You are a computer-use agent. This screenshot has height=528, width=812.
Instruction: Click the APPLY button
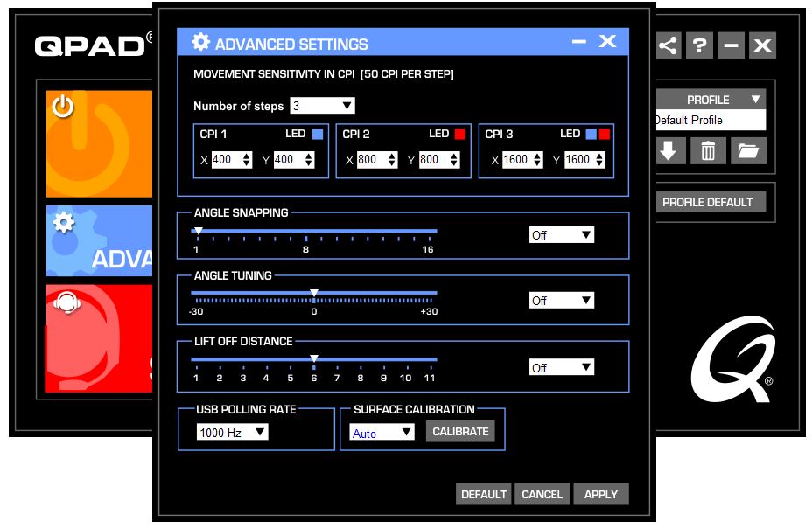click(x=600, y=494)
